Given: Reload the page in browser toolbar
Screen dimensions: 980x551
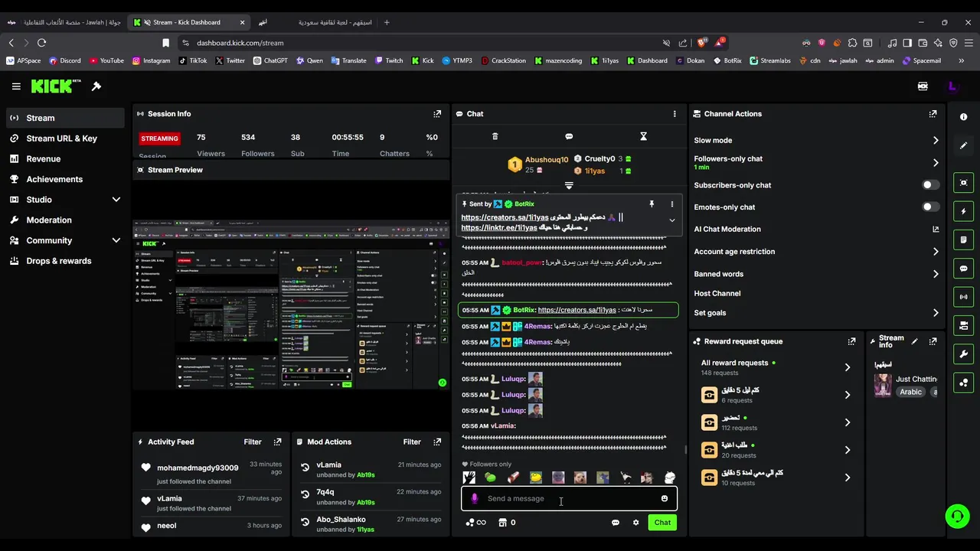Looking at the screenshot, I should coord(41,43).
